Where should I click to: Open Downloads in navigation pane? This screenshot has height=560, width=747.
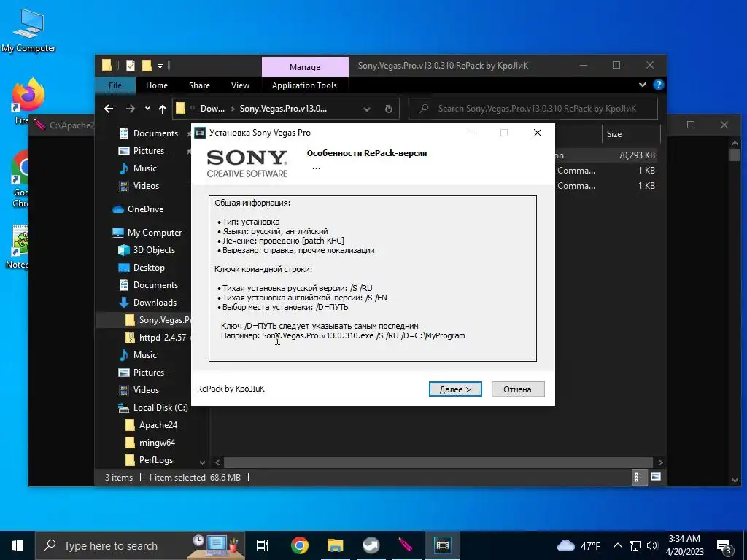[155, 303]
